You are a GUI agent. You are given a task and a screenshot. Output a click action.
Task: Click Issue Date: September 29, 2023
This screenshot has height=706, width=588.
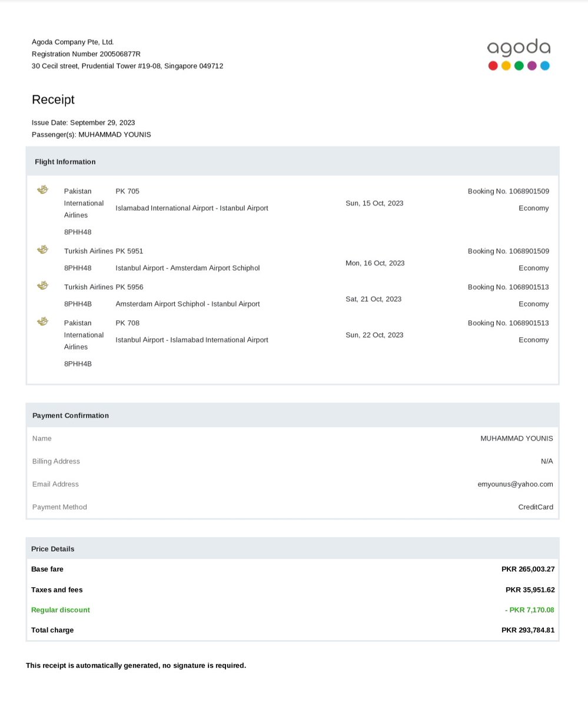click(x=84, y=122)
